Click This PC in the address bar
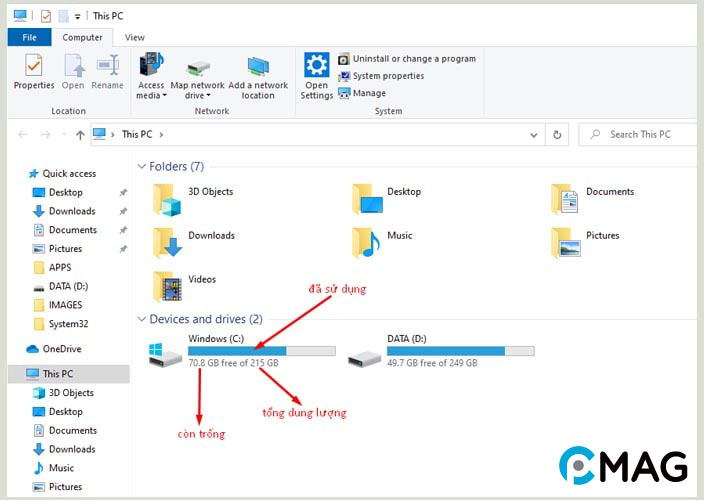The height and width of the screenshot is (500, 704). click(137, 134)
